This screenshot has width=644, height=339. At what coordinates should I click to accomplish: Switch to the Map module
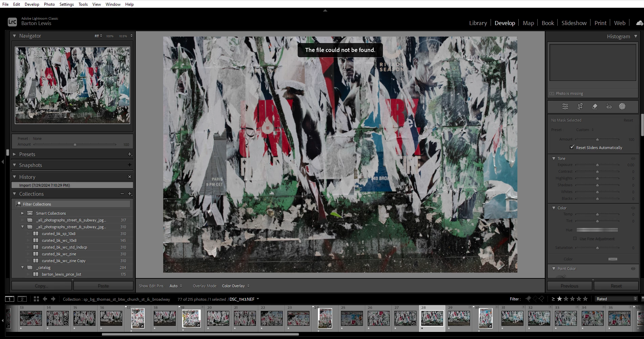tap(528, 23)
